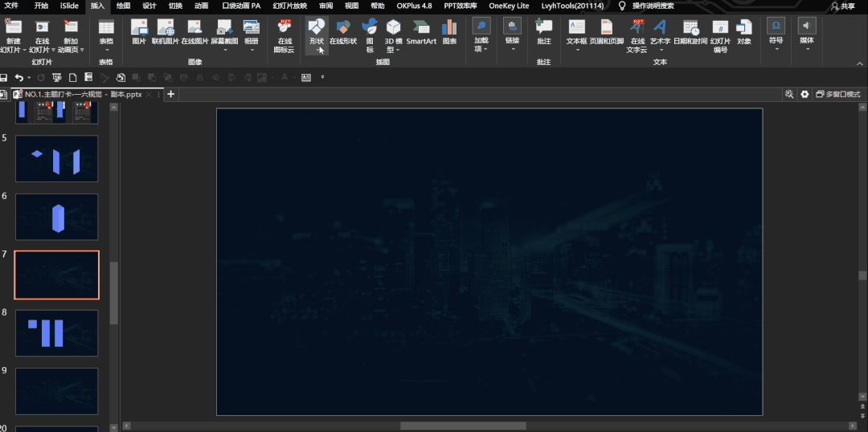
Task: Open a new document tab with plus button
Action: click(x=171, y=94)
